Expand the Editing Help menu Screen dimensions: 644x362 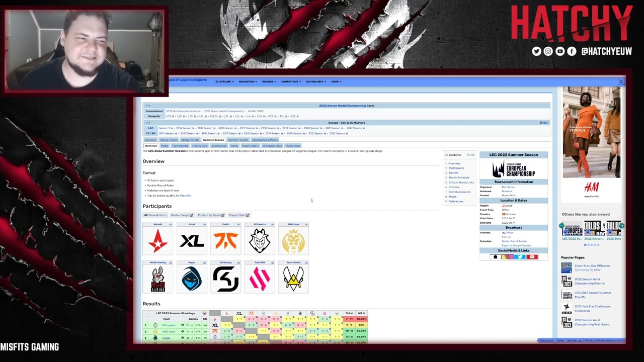316,81
